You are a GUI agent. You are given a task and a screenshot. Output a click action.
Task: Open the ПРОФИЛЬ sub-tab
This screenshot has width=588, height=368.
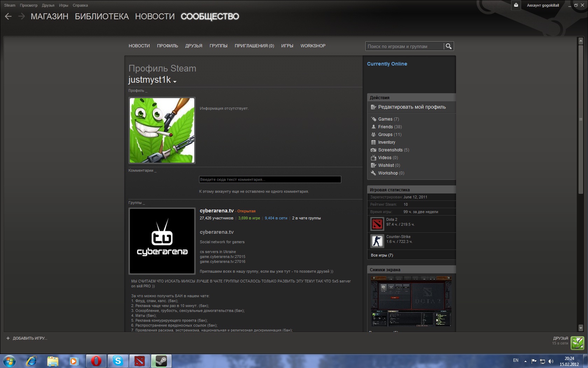coord(168,46)
